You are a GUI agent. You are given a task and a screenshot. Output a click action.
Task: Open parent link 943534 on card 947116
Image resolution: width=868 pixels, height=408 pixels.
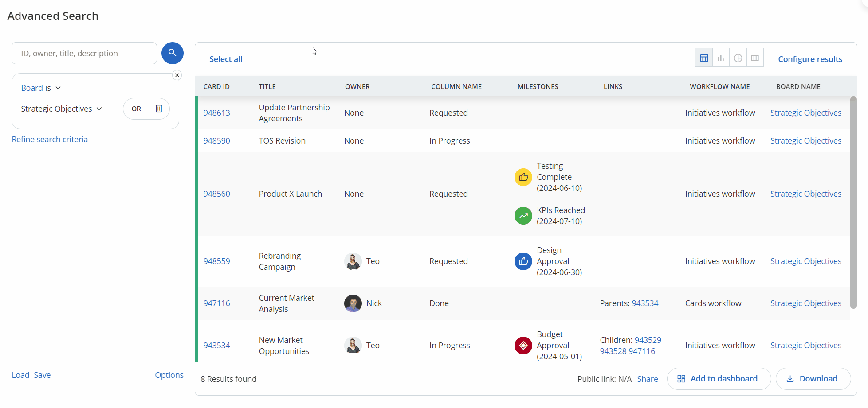click(x=645, y=303)
